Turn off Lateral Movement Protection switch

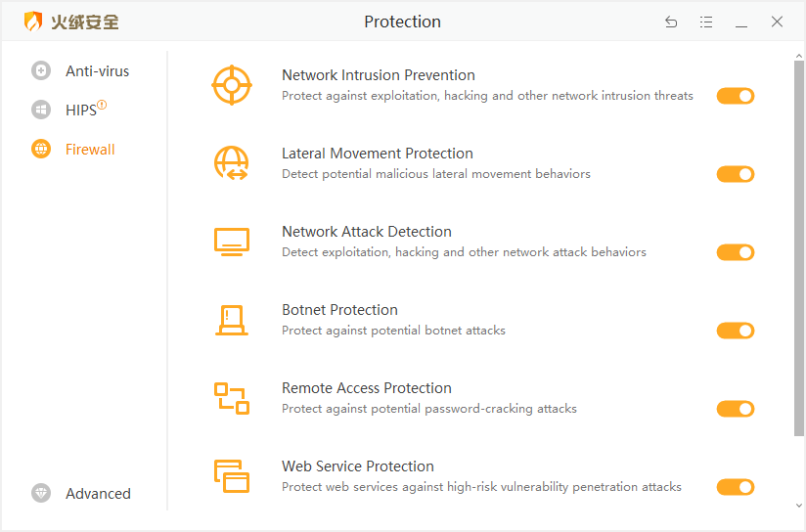(736, 174)
